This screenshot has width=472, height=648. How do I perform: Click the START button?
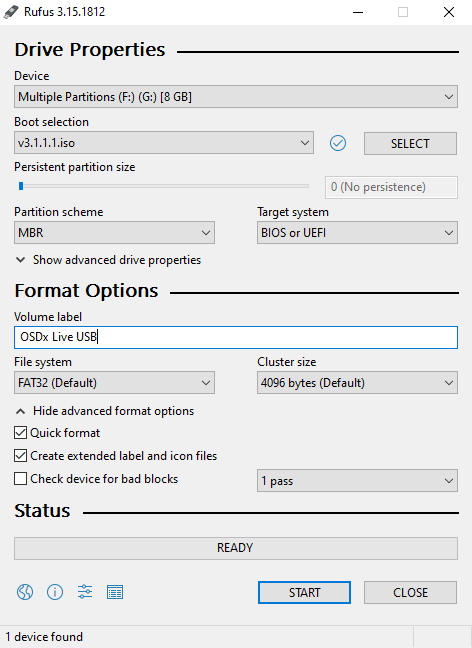point(304,592)
